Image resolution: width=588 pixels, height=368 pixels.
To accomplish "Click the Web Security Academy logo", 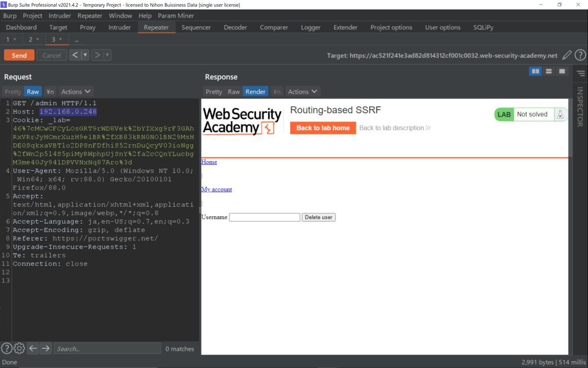I will [243, 121].
